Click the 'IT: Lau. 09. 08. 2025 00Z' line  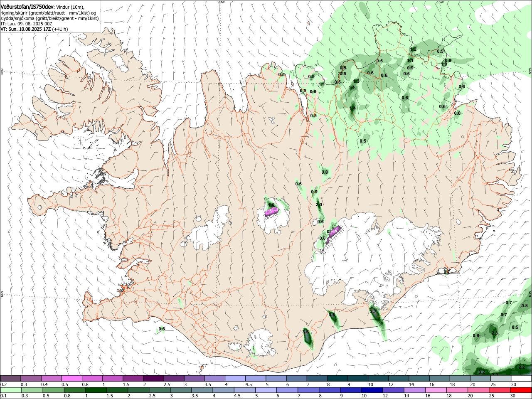pyautogui.click(x=26, y=24)
